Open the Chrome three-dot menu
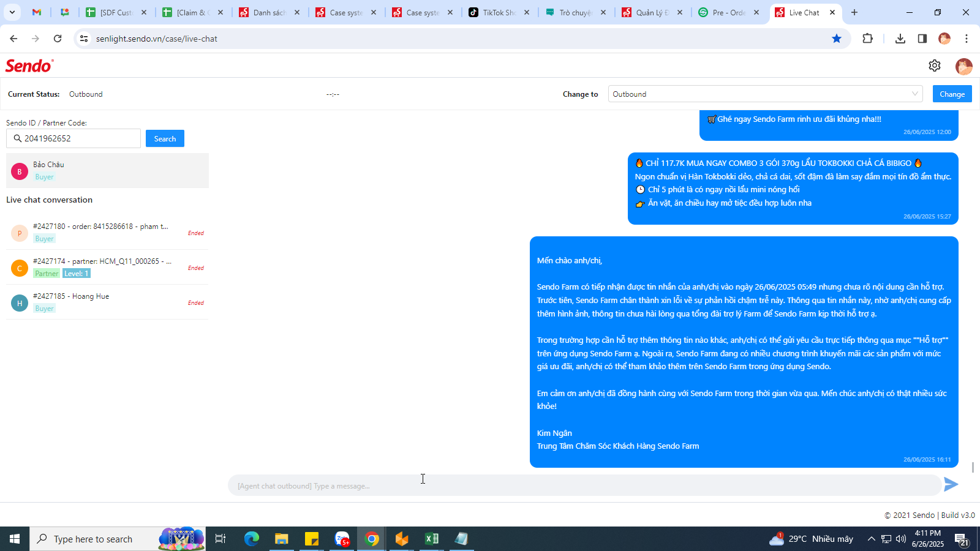 click(967, 39)
